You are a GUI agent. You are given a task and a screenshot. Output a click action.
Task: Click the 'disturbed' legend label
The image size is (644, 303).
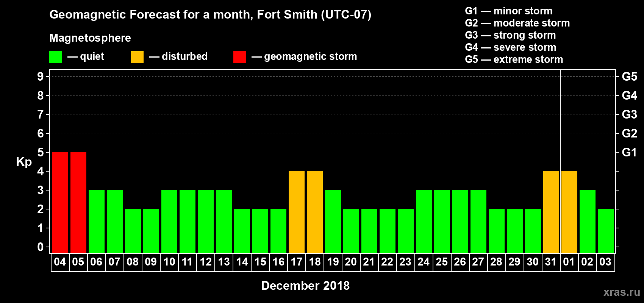click(184, 56)
